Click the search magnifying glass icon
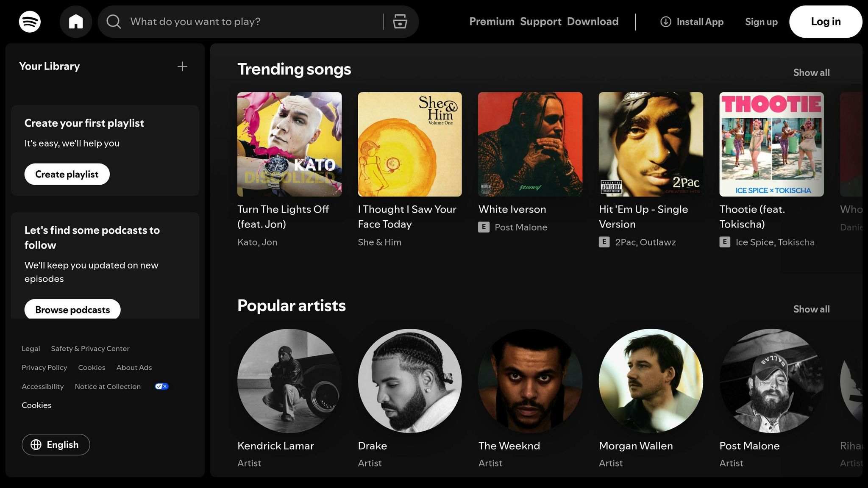Image resolution: width=868 pixels, height=488 pixels. [113, 22]
